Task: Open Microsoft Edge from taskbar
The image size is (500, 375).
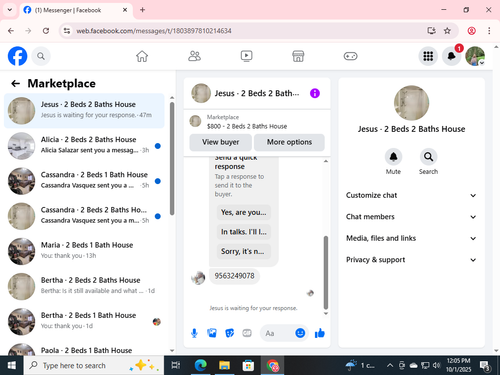Action: [x=200, y=366]
